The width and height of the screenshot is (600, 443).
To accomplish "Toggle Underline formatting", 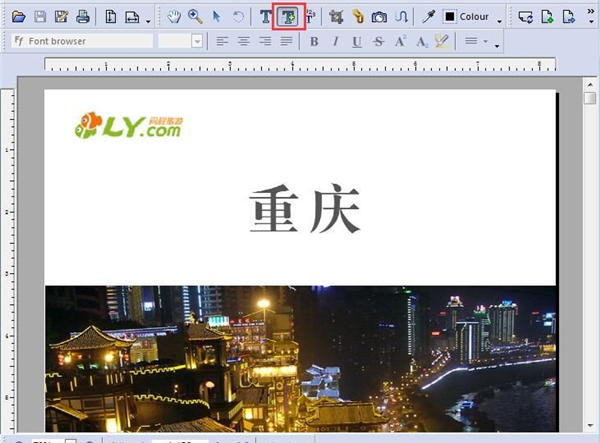I will (357, 41).
